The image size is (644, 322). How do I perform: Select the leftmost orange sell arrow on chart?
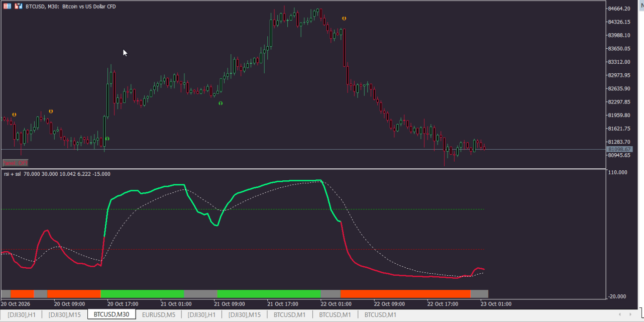point(14,115)
